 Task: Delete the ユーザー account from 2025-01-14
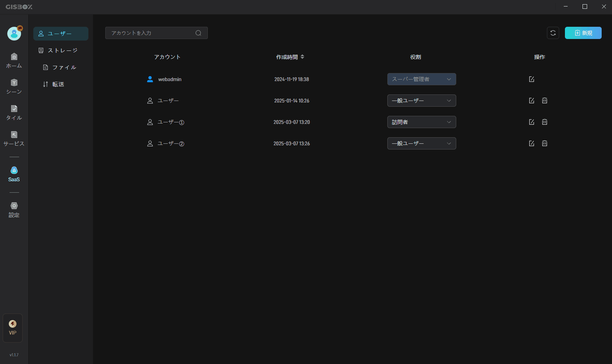pos(545,101)
